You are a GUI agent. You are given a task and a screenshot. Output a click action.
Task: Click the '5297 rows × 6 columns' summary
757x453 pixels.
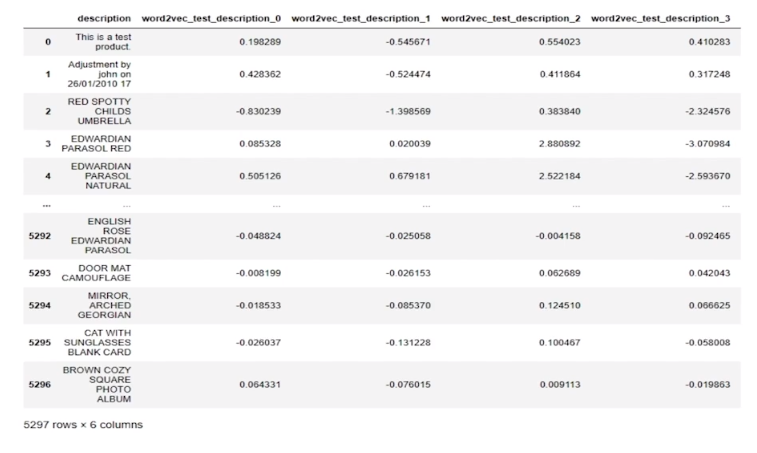pyautogui.click(x=83, y=425)
